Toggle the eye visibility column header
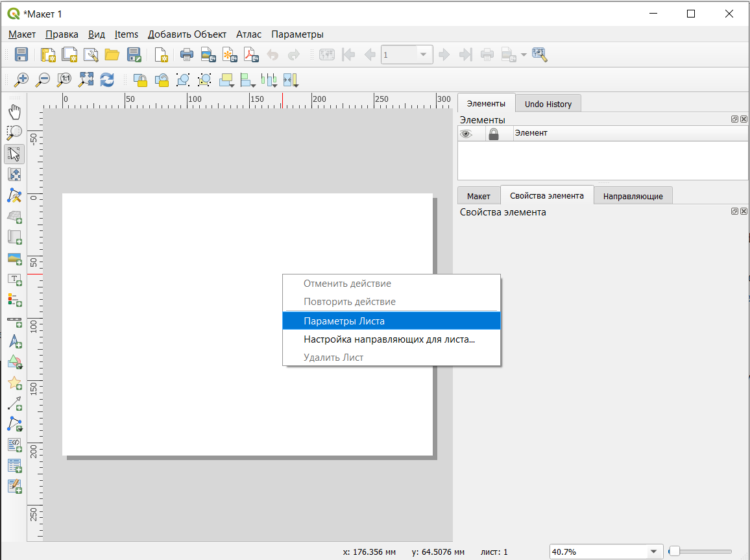This screenshot has height=560, width=750. [466, 134]
